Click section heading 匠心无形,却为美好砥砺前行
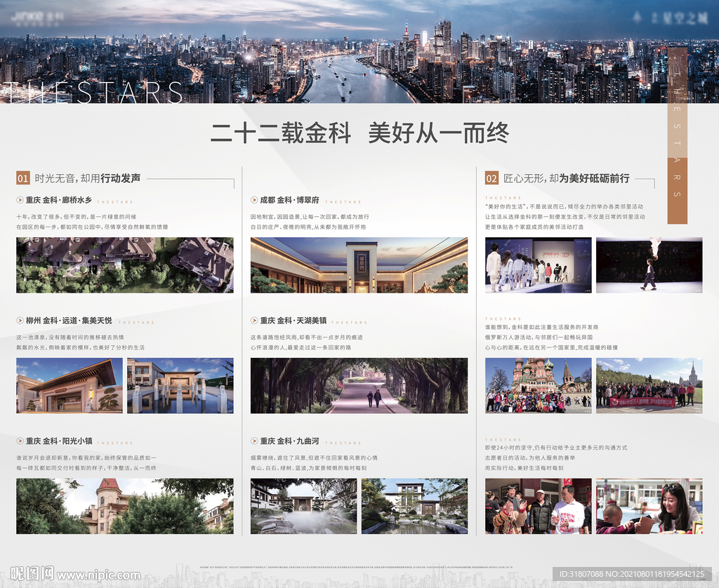 point(567,178)
